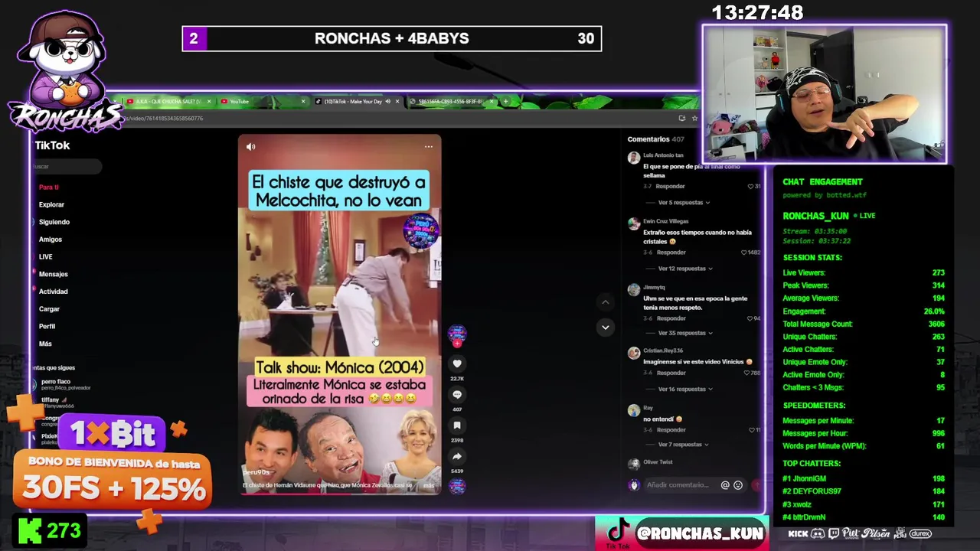Reply to Ewin Cruz Villegas's comment

(671, 253)
